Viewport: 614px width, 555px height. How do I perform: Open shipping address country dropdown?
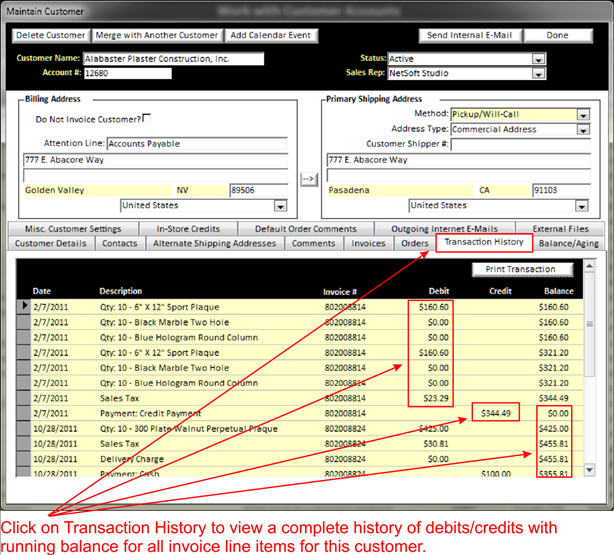pos(581,206)
